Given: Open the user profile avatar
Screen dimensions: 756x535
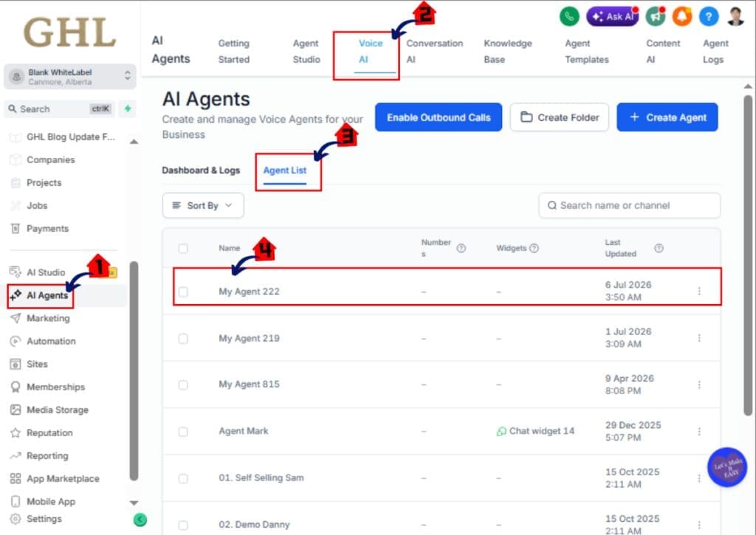Looking at the screenshot, I should pos(736,16).
